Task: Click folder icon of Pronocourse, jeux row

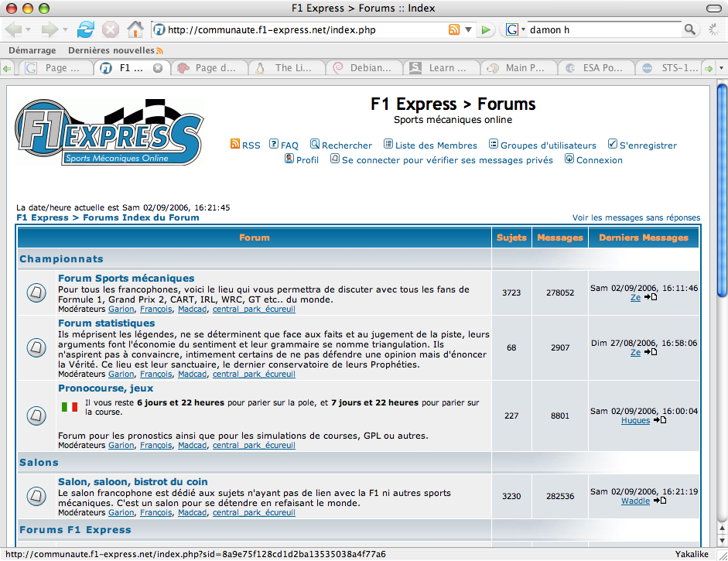Action: pyautogui.click(x=36, y=416)
